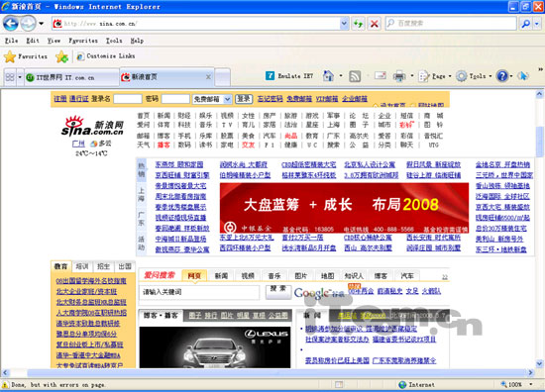Screen dimensions: 545x392
Task: Open the View menu
Action: click(54, 41)
